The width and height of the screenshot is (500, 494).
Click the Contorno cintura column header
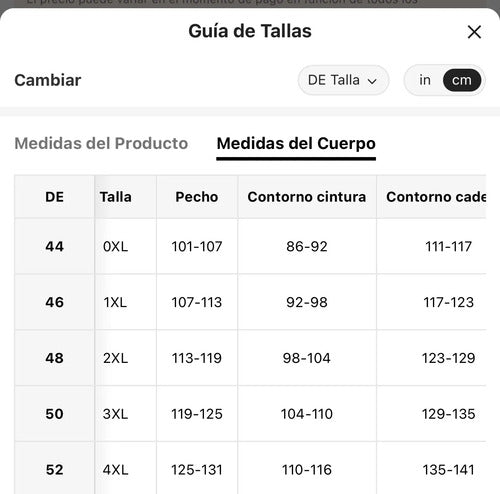click(x=307, y=197)
